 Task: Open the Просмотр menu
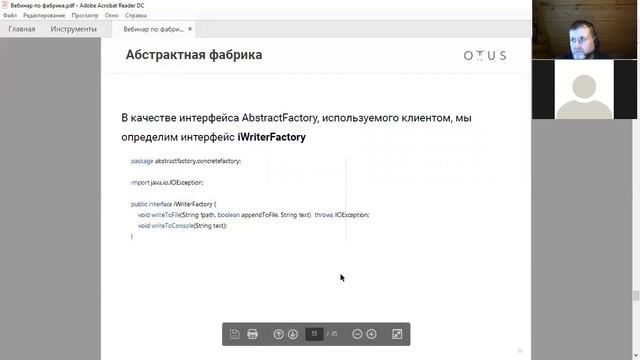point(85,16)
